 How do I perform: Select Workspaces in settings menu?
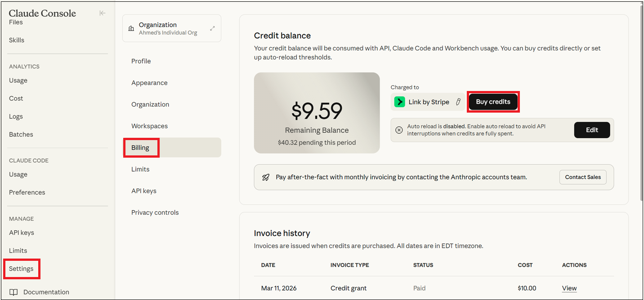[x=149, y=126]
